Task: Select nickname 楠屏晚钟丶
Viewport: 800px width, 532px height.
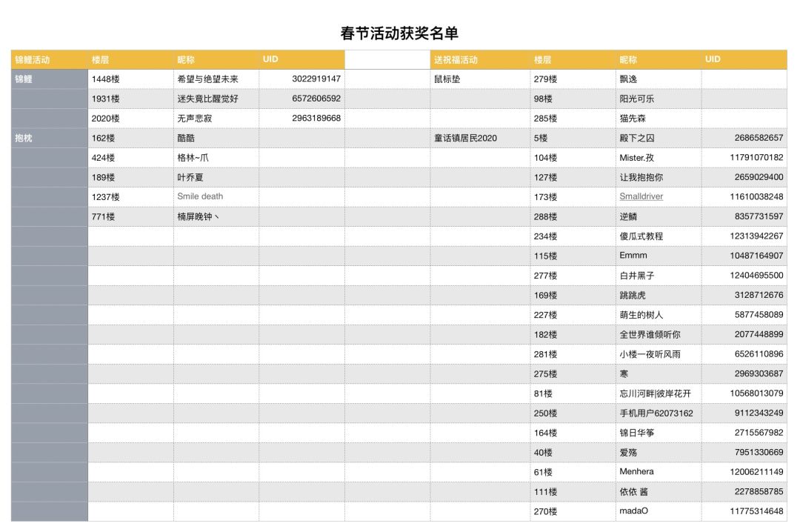Action: pyautogui.click(x=198, y=216)
